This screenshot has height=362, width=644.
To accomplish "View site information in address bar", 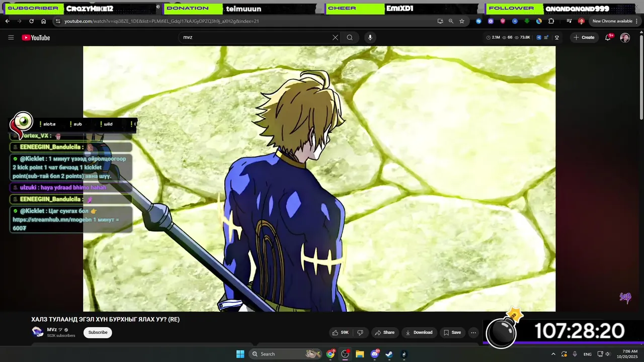I will point(58,21).
